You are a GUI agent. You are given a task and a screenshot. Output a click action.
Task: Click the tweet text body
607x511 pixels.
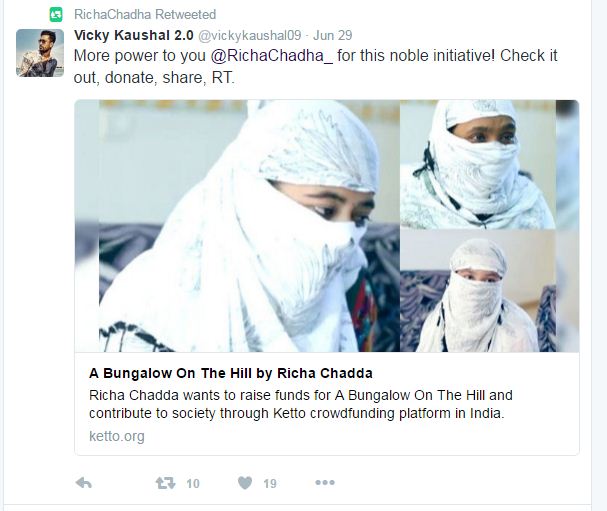point(316,67)
